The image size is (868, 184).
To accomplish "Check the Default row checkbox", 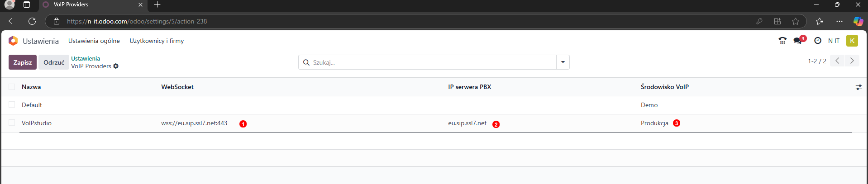I will [x=12, y=104].
